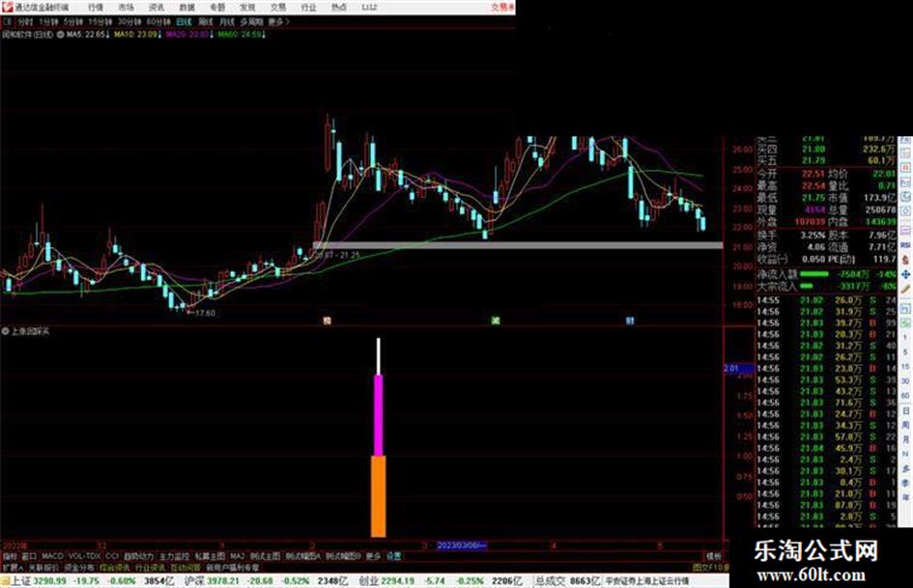
Task: Switch chart to 30分钟 period
Action: coord(128,21)
